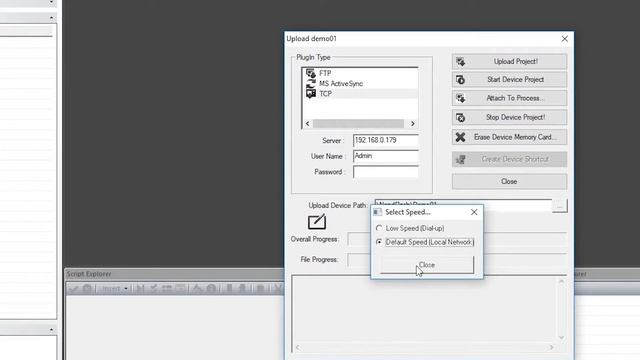Select the MS ActiveSync plugin type
Screen dimensions: 640x360
(x=341, y=84)
